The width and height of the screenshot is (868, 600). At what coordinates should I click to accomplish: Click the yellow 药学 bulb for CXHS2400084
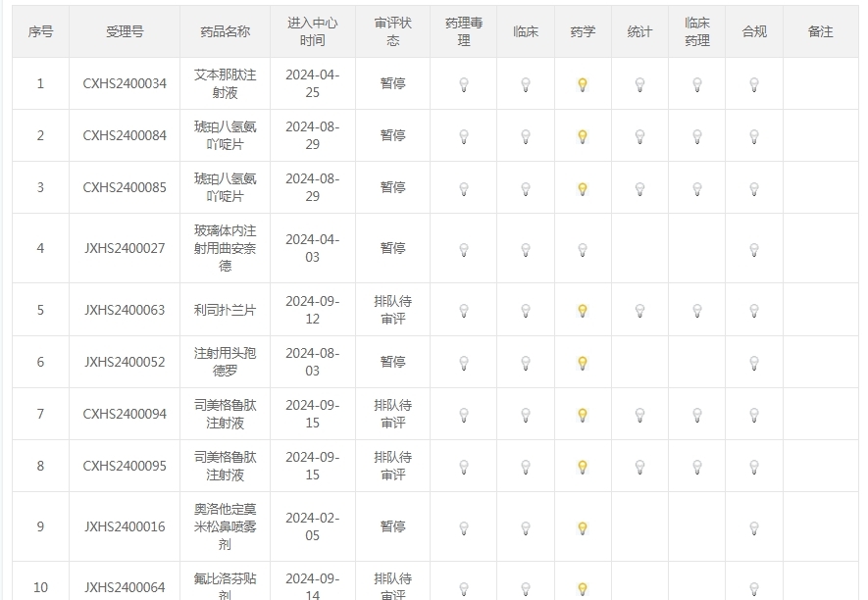pyautogui.click(x=583, y=136)
